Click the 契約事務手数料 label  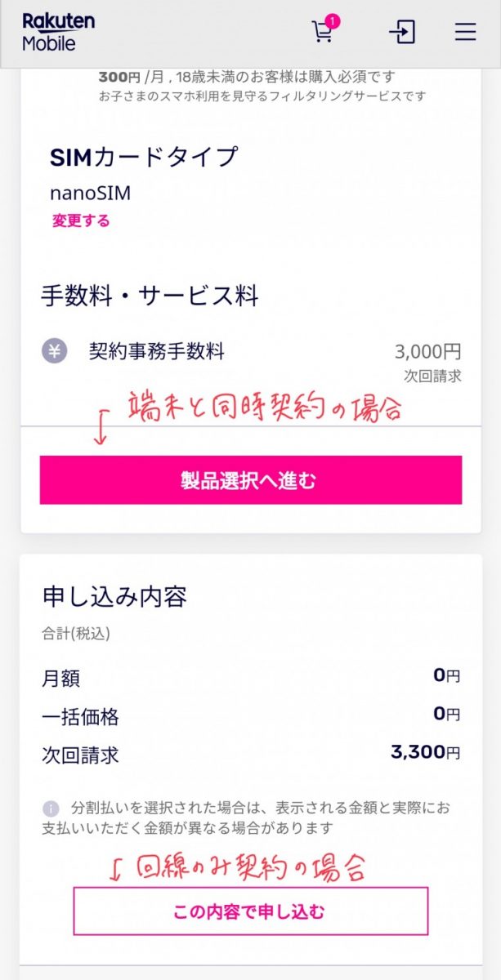point(157,352)
